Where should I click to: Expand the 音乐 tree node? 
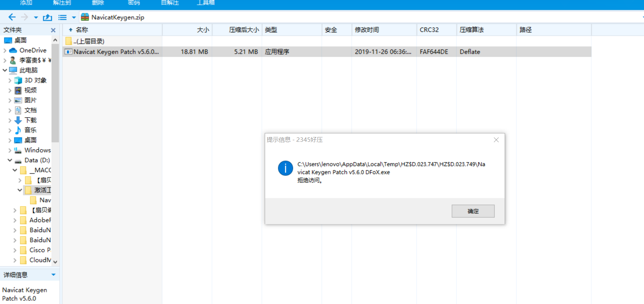10,130
